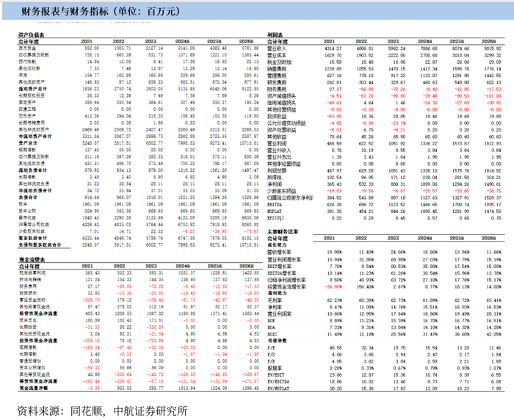Select the 留存收益 row label
514x420 pixels.
pyautogui.click(x=27, y=217)
